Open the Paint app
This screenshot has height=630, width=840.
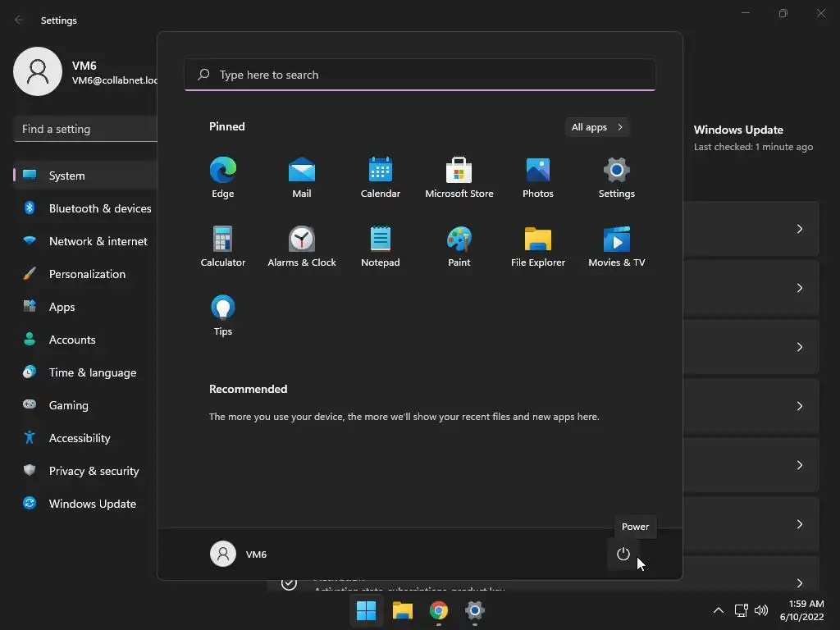459,246
